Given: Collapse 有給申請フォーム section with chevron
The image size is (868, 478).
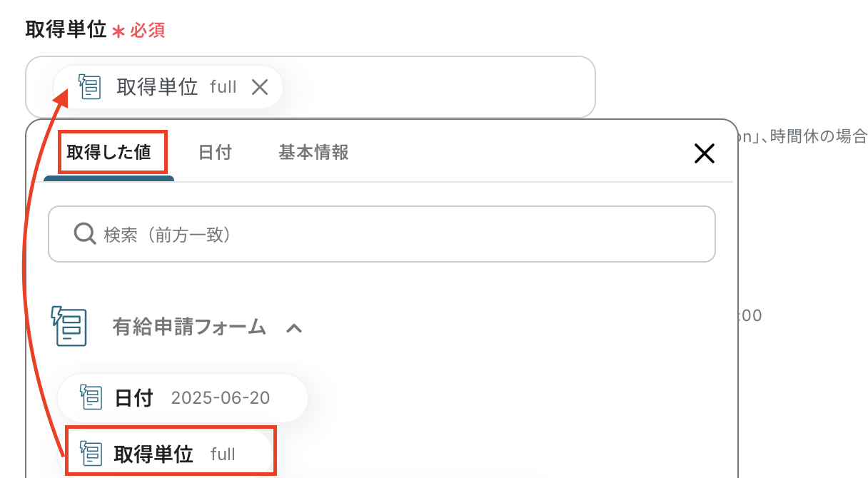Looking at the screenshot, I should click(x=294, y=328).
